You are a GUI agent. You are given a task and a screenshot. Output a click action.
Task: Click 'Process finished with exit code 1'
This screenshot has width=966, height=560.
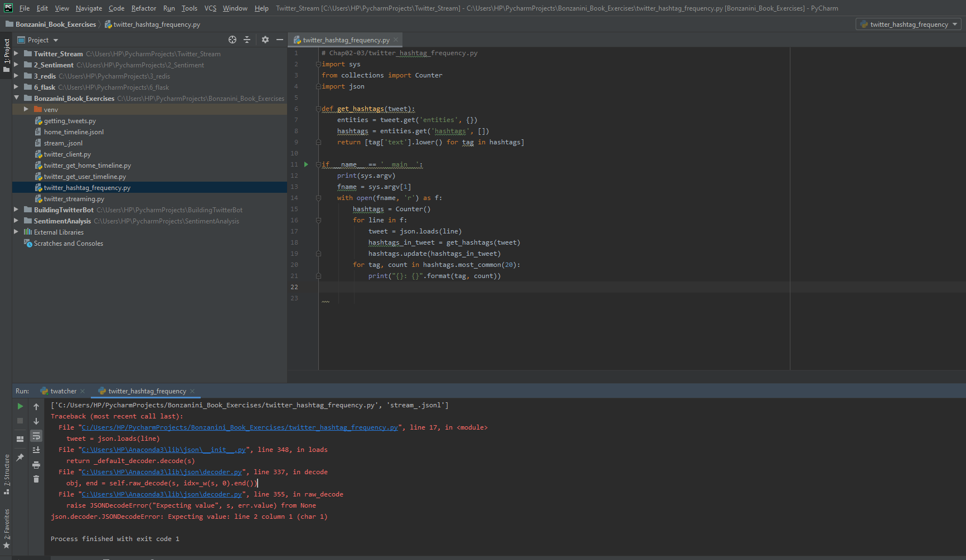115,539
